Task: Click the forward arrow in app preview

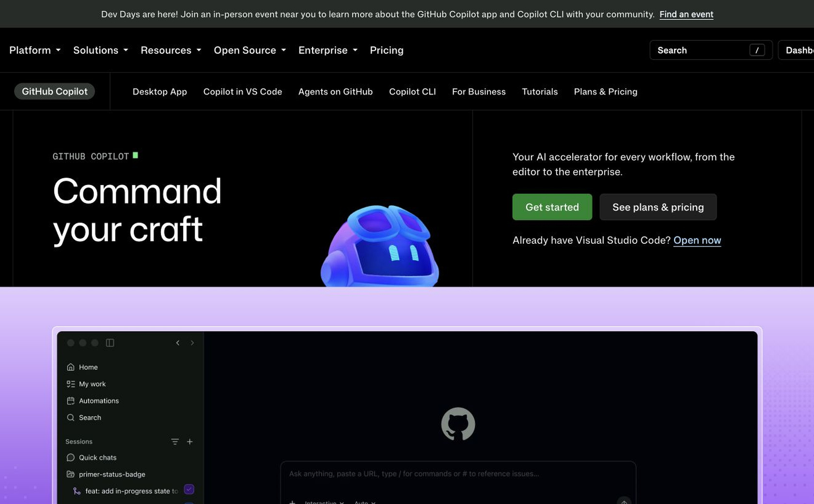Action: (x=192, y=343)
